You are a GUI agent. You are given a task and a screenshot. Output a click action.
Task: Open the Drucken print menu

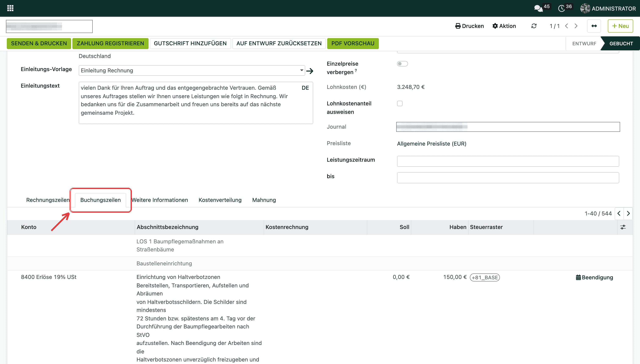469,26
